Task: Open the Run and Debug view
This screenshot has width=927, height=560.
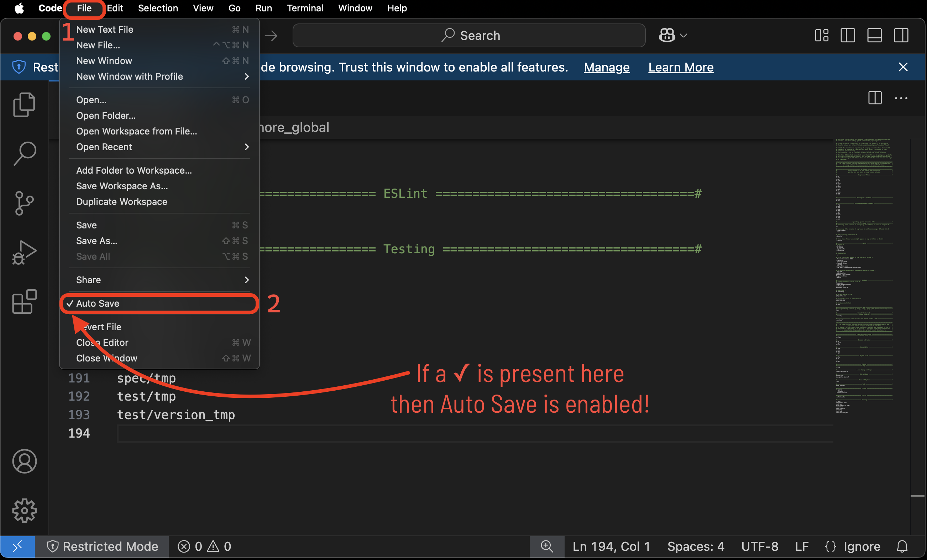Action: coord(24,252)
